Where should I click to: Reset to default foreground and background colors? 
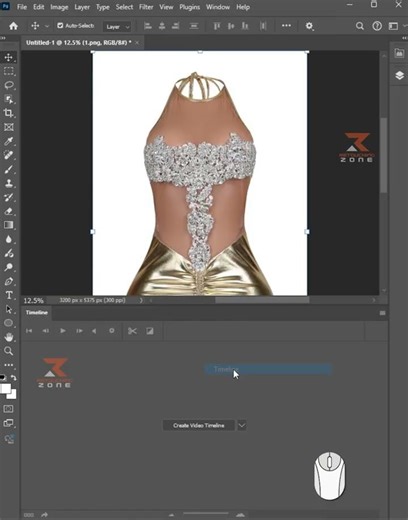pos(3,378)
